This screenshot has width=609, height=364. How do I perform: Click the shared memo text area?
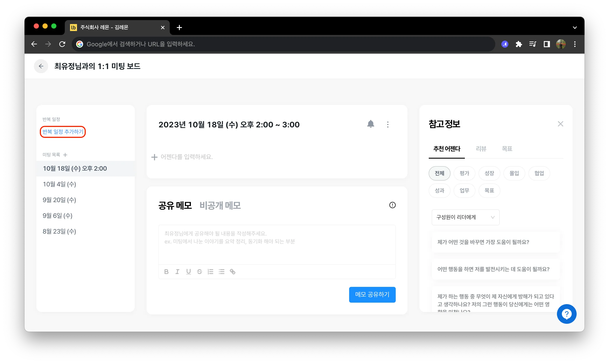click(x=277, y=244)
